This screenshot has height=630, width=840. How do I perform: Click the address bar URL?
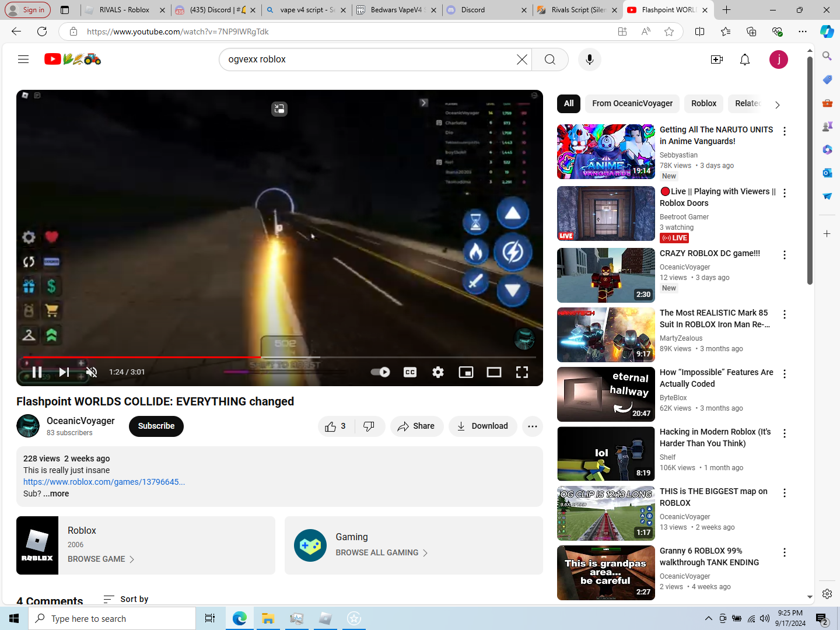pos(178,32)
